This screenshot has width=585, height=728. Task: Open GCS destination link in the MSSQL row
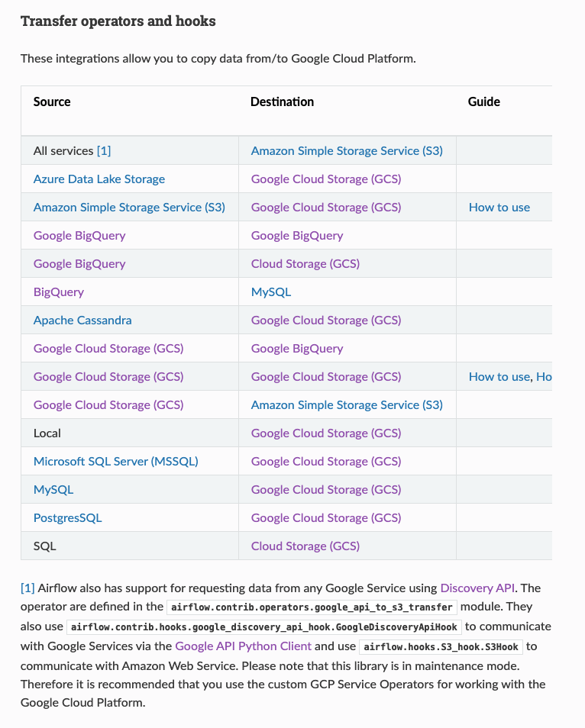(x=326, y=462)
